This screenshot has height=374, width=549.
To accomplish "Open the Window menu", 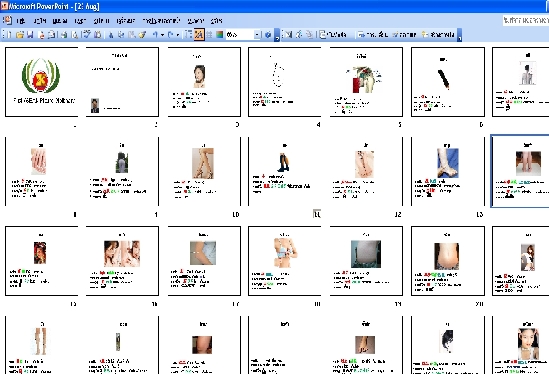I will (195, 21).
